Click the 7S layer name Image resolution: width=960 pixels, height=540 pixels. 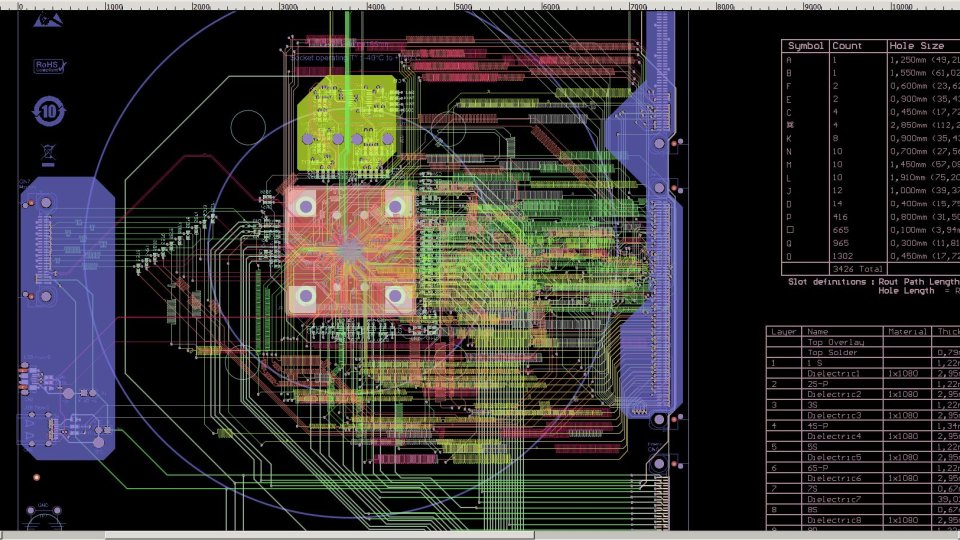click(812, 489)
